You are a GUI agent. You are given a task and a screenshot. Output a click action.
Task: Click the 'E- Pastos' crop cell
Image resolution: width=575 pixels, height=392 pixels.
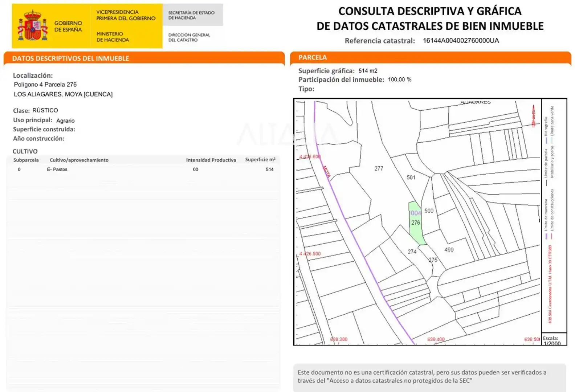pos(57,170)
